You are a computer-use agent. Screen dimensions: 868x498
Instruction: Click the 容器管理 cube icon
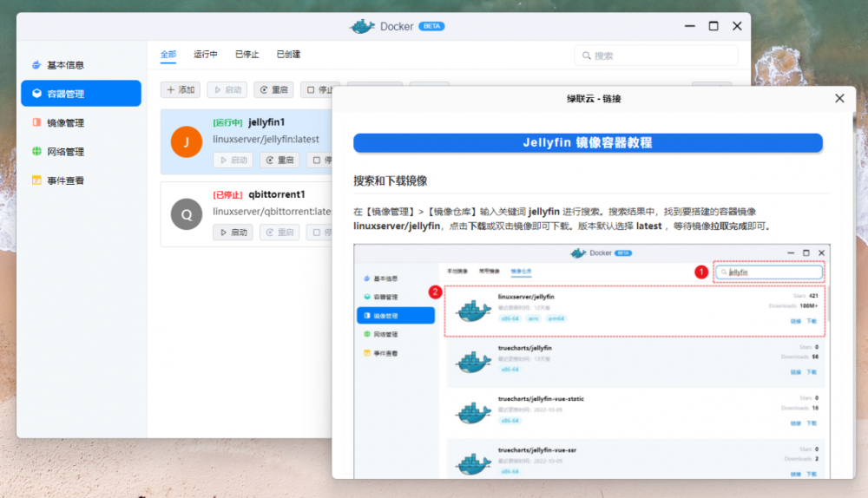[36, 94]
